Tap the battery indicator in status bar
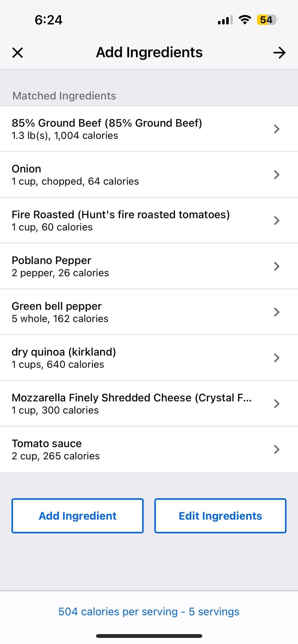Screen dimensions: 298x644 pos(267,20)
